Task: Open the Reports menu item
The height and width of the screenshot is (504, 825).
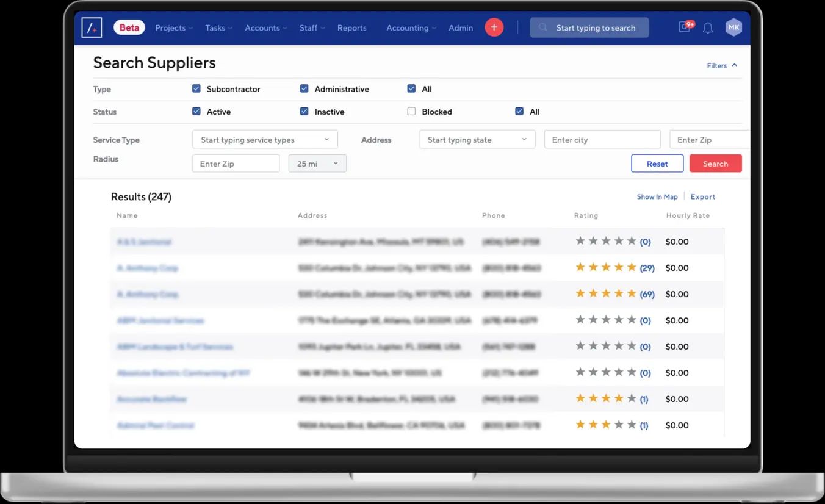Action: point(351,28)
